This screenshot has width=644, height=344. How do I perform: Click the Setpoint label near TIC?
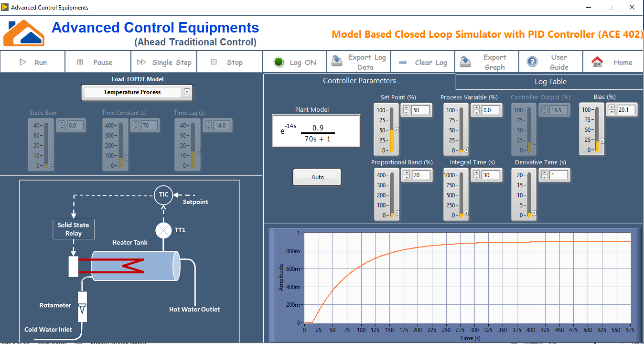click(195, 202)
